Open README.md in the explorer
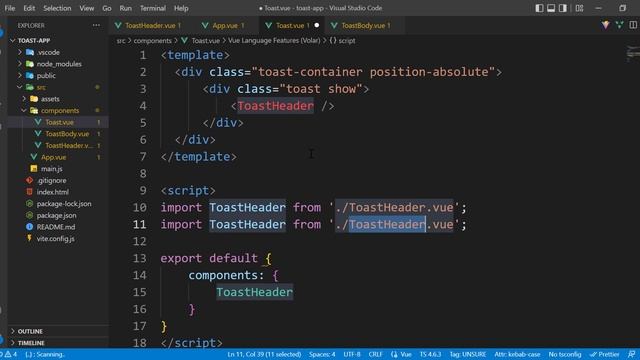The image size is (640, 360). pos(58,227)
